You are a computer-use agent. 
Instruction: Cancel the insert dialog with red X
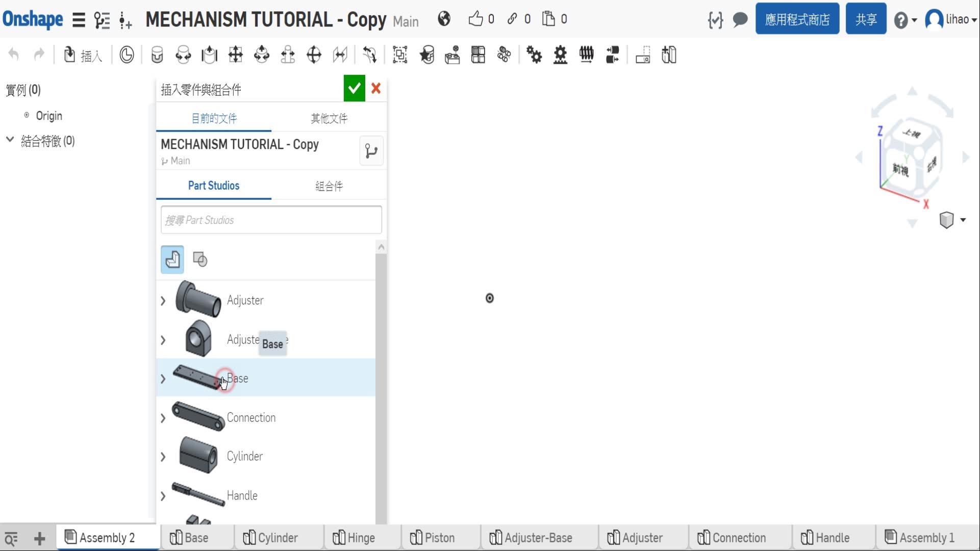tap(376, 89)
